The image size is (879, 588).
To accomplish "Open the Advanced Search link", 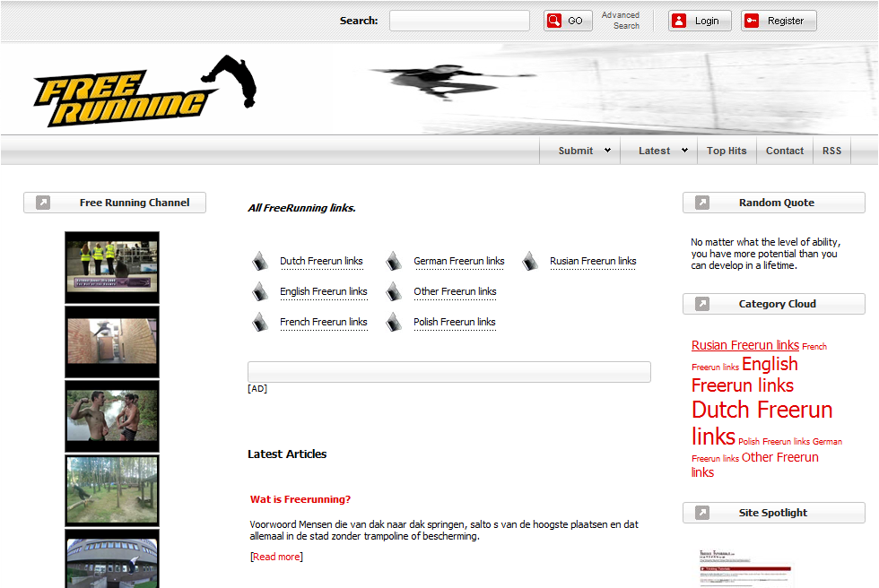I will pos(621,21).
